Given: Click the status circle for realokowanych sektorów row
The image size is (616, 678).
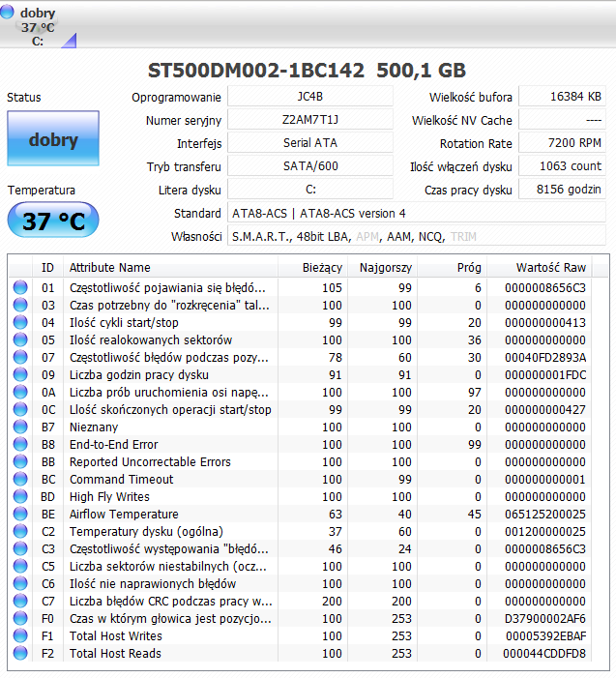Looking at the screenshot, I should (20, 339).
